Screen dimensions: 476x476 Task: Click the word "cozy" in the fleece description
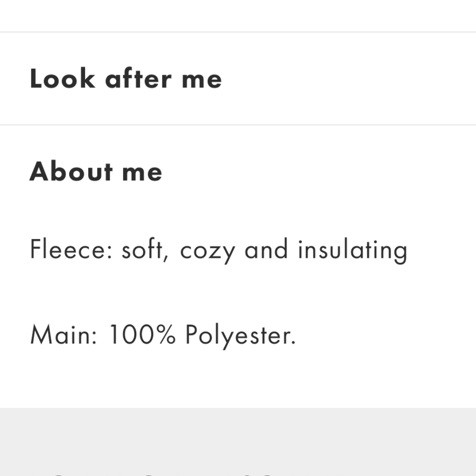(x=207, y=251)
